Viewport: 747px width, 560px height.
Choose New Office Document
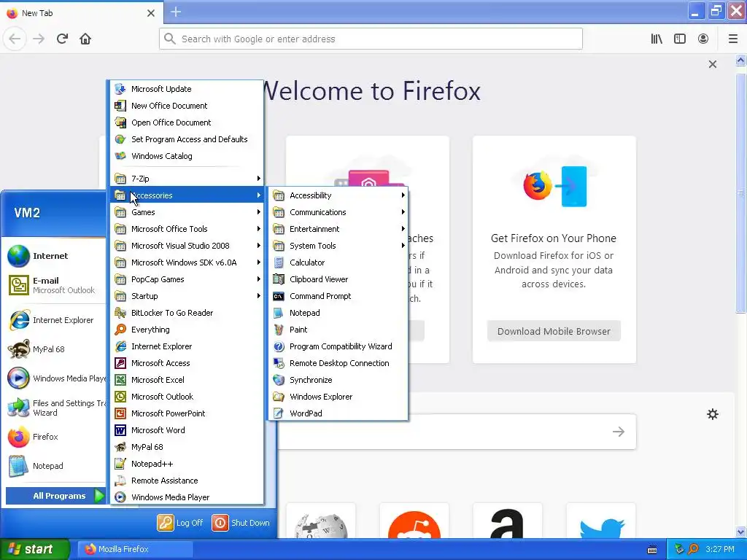tap(187, 106)
